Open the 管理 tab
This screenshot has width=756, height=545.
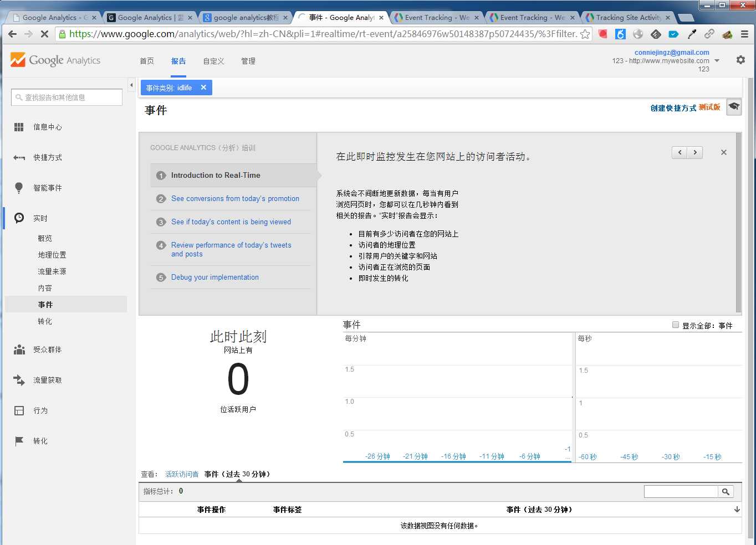(x=248, y=61)
